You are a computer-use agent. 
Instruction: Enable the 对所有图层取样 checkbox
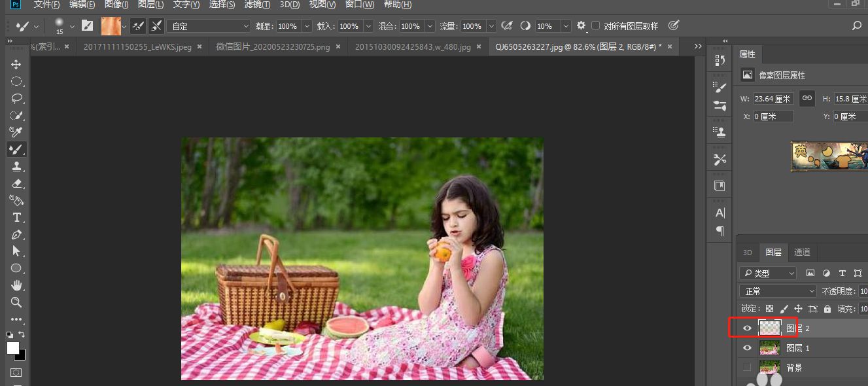(x=595, y=26)
